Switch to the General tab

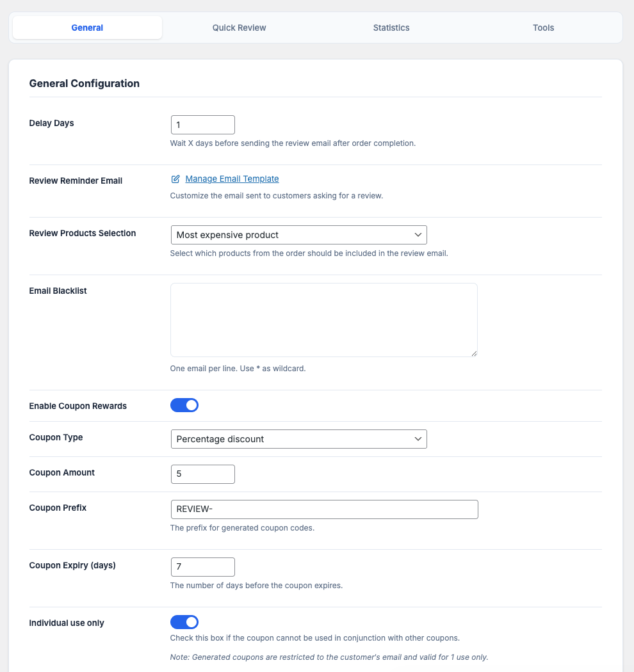click(x=87, y=28)
